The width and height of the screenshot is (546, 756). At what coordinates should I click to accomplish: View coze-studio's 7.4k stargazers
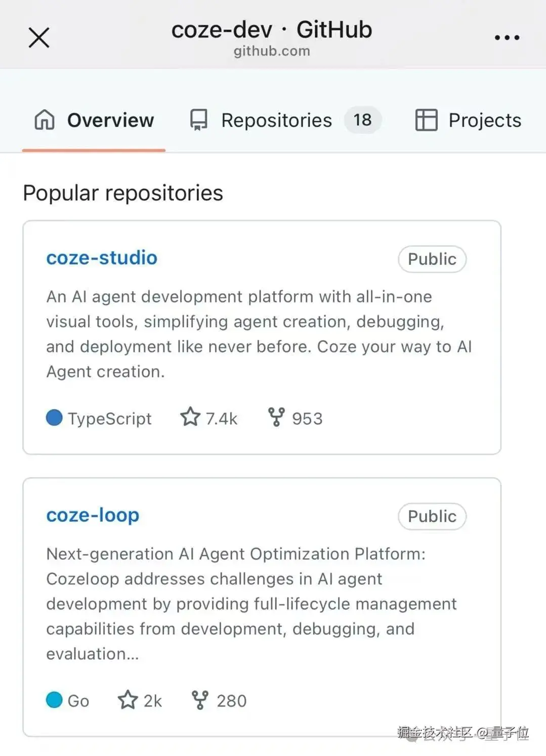click(221, 419)
